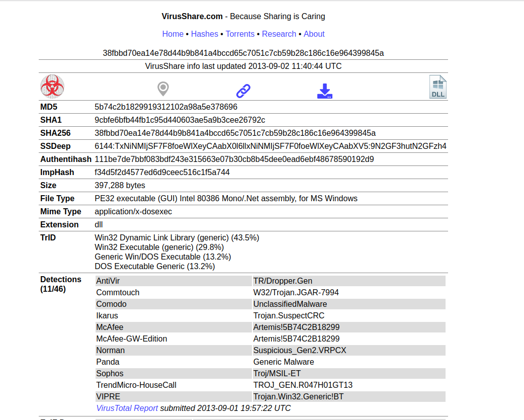Click the SSDeep row label
524x420 pixels.
[55, 146]
